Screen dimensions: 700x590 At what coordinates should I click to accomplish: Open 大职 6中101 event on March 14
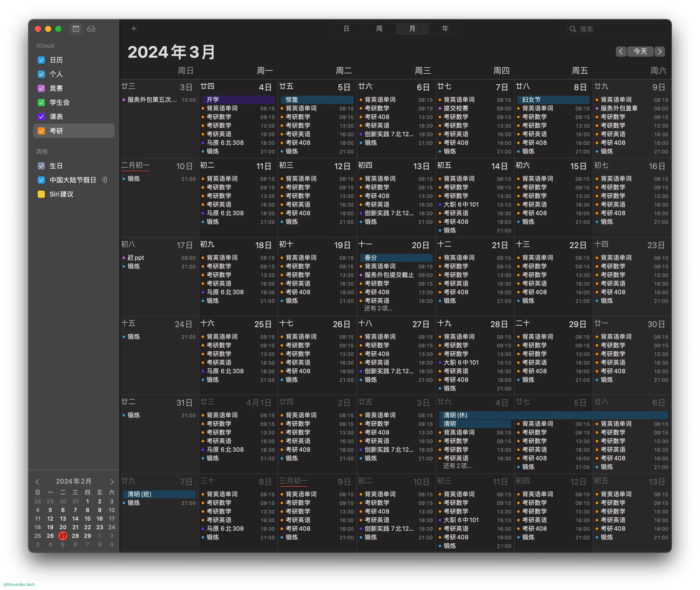pyautogui.click(x=475, y=204)
